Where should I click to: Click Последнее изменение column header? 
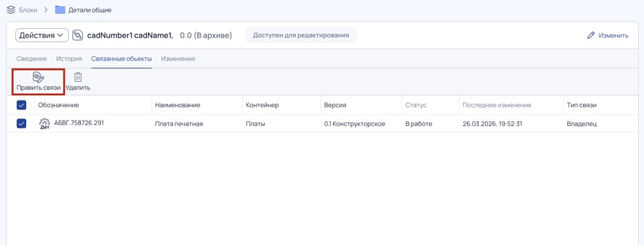click(497, 105)
